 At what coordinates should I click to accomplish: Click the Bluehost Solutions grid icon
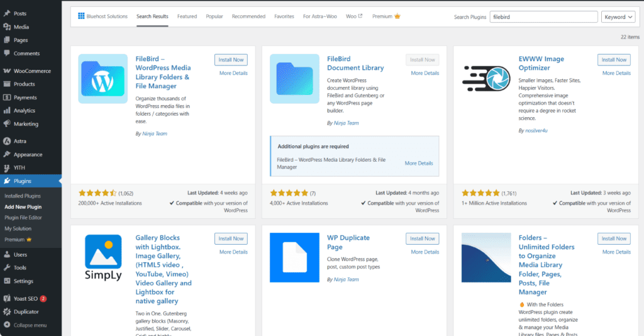(81, 16)
